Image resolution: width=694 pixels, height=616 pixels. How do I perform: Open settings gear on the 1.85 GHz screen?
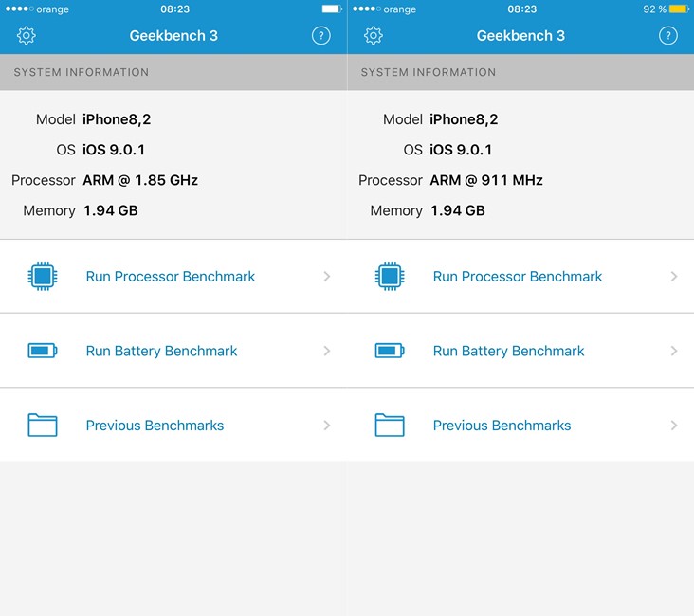27,36
